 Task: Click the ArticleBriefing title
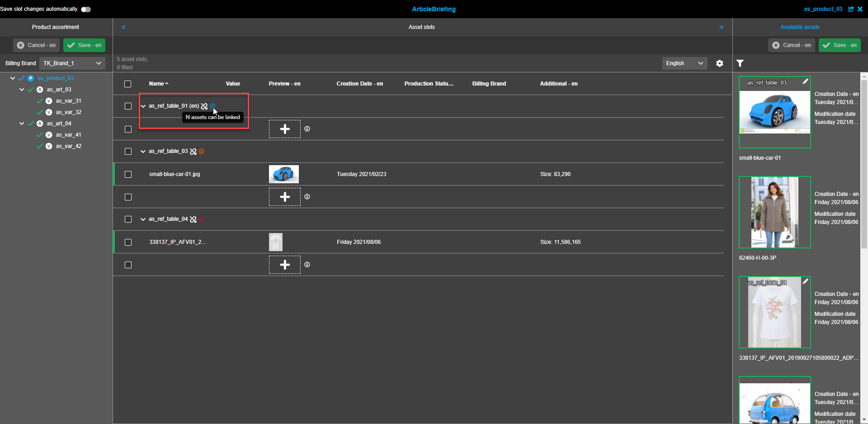click(x=434, y=9)
